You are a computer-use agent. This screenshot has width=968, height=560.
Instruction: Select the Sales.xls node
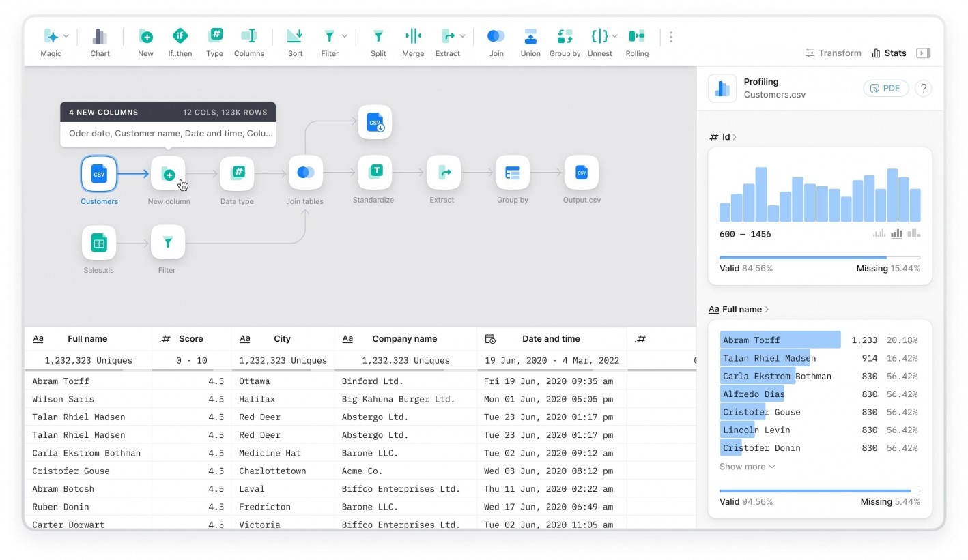[99, 243]
